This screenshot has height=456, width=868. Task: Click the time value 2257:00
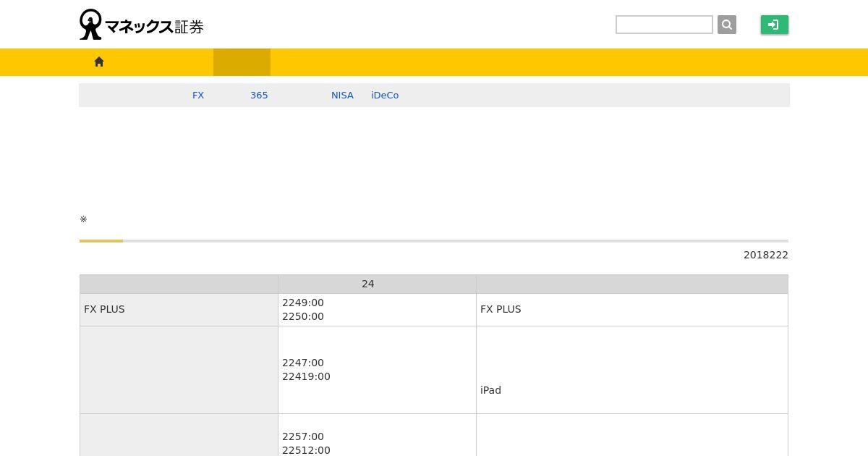coord(303,436)
